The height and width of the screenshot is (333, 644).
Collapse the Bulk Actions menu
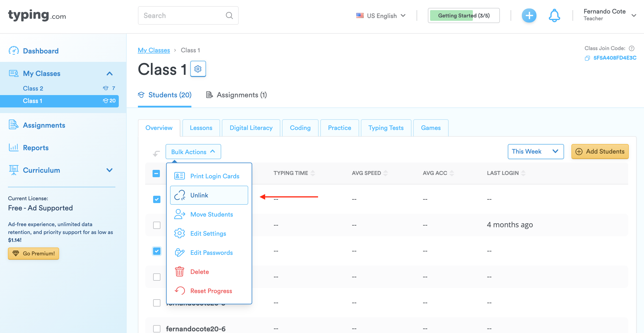193,152
